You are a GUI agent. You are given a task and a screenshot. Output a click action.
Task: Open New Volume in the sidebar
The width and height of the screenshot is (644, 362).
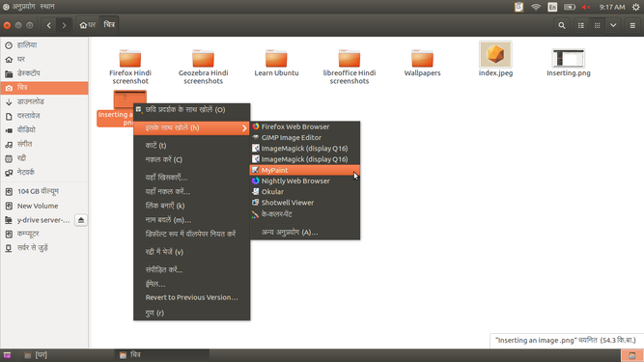44,206
